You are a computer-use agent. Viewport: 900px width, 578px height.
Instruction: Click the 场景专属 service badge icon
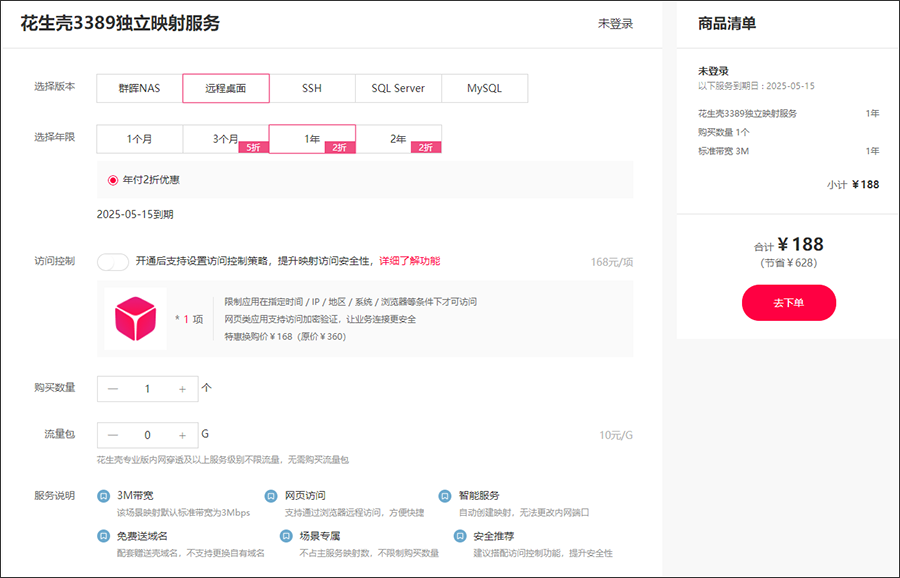(286, 536)
